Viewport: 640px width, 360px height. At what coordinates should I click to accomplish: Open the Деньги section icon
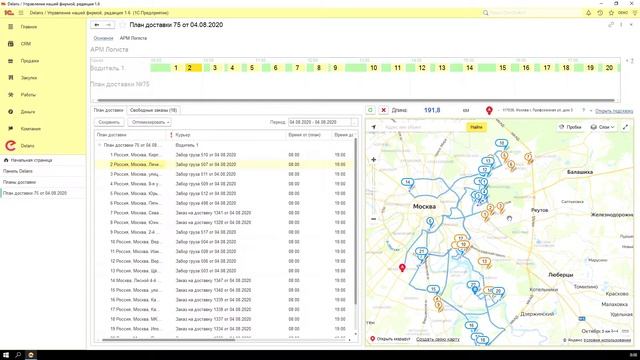[x=11, y=111]
